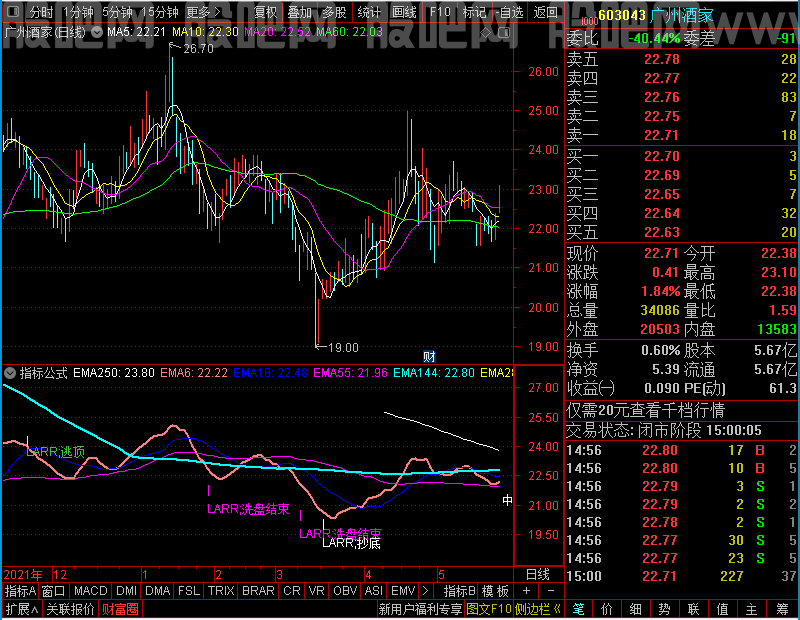Click the 中 marker beside the indicator chart
The image size is (800, 620).
pyautogui.click(x=507, y=500)
